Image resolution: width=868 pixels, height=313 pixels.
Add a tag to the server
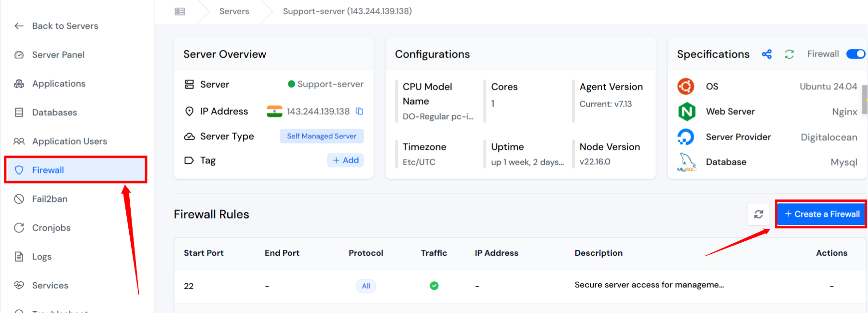[x=346, y=160]
